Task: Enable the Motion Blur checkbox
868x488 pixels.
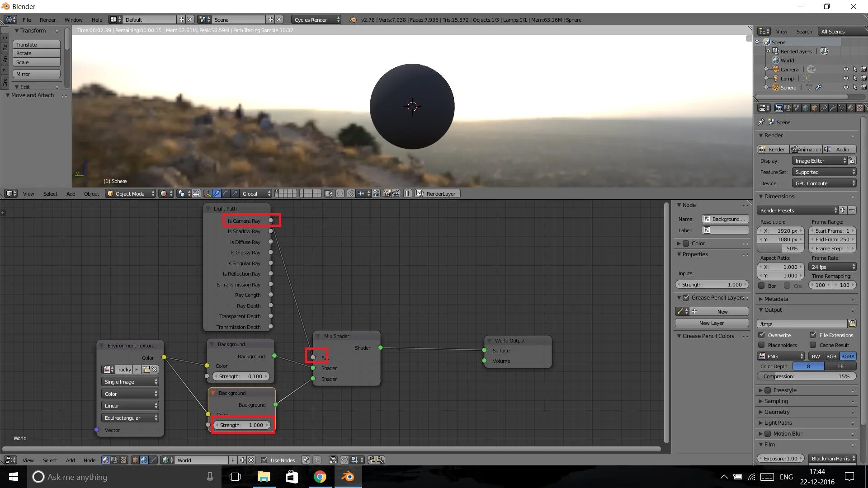Action: coord(768,433)
